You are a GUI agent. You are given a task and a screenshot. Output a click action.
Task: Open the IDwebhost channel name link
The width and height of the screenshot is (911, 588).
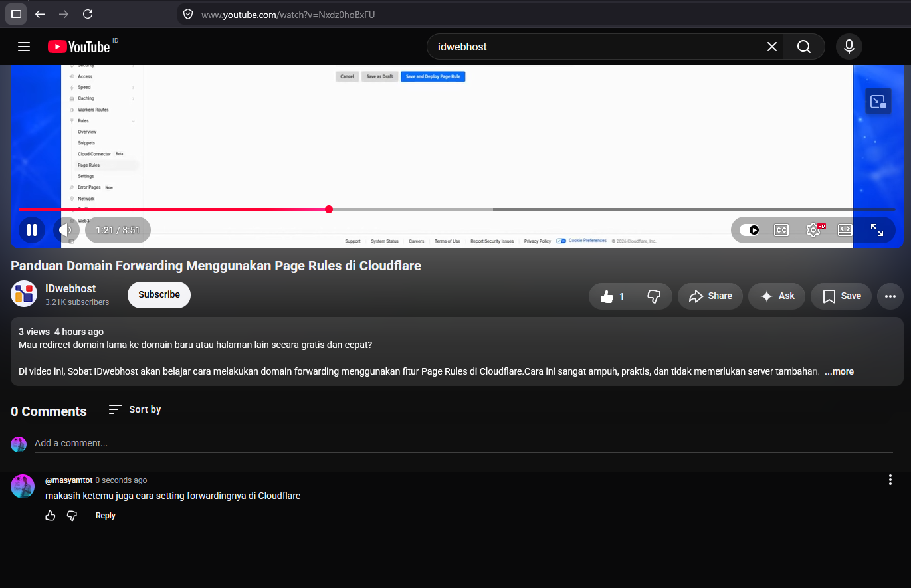coord(70,288)
